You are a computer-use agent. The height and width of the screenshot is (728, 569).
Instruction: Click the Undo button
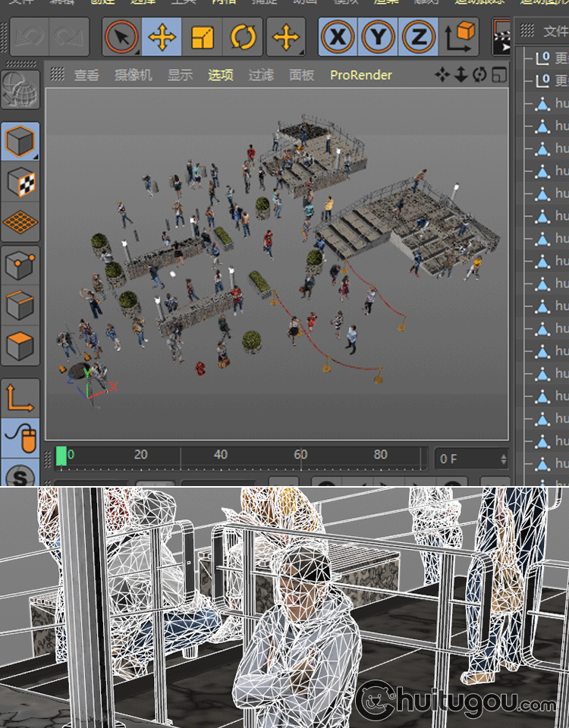[x=27, y=37]
